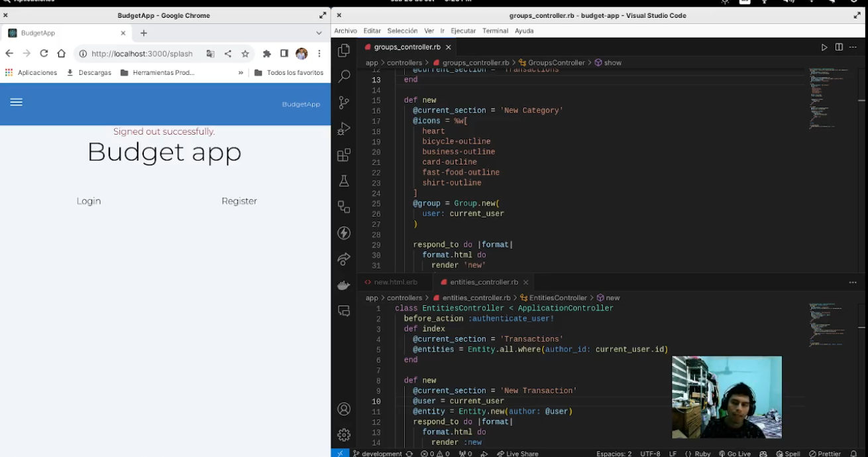Open the BudgetApp hamburger menu
This screenshot has height=457, width=868.
(17, 102)
